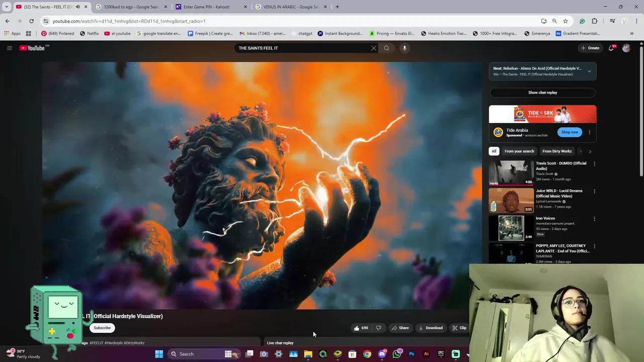The height and width of the screenshot is (362, 644).
Task: Open Illustrator from the taskbar
Action: (x=426, y=354)
